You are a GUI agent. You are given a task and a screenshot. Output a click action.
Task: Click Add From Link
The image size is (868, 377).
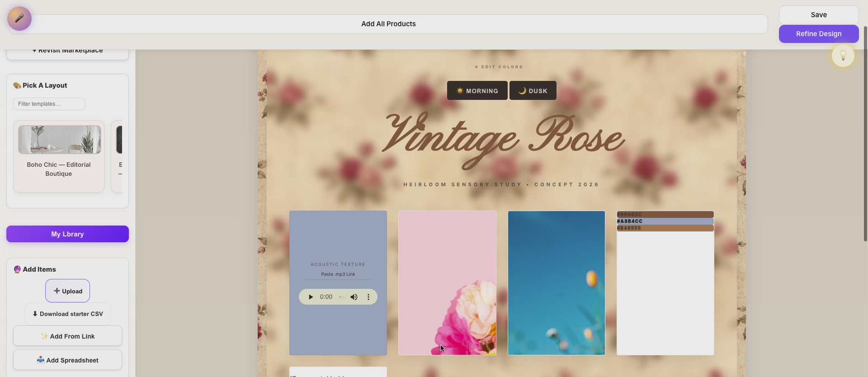pos(67,336)
